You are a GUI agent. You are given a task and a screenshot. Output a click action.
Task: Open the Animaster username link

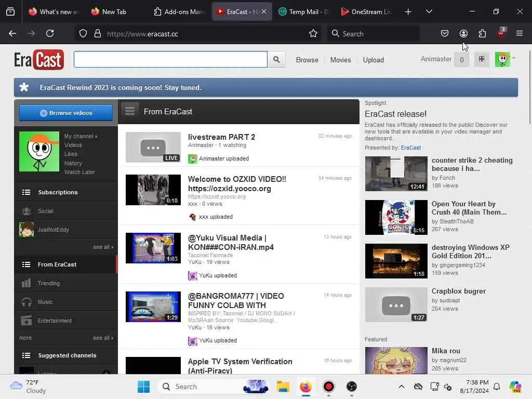click(436, 59)
